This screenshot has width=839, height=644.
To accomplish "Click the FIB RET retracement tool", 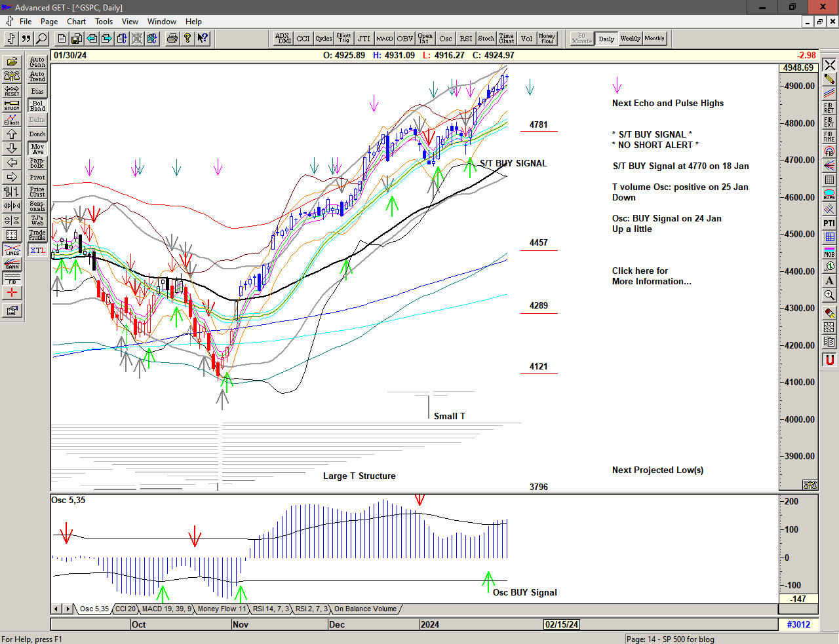I will click(x=829, y=108).
